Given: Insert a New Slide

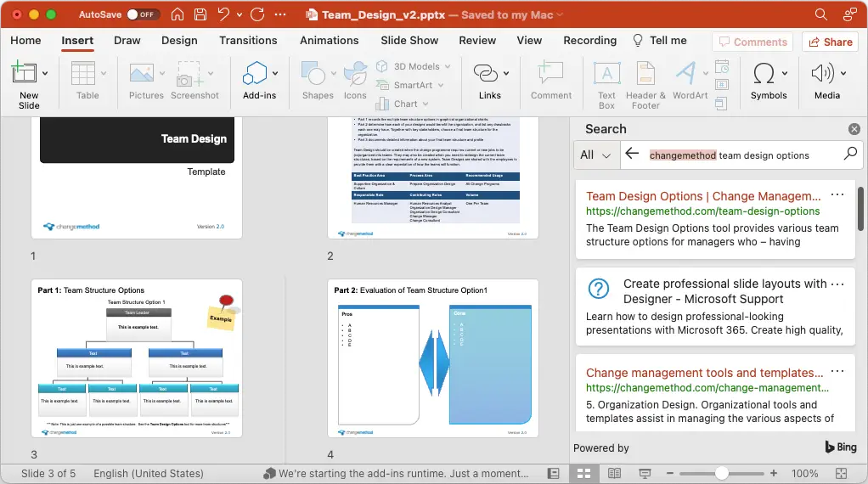Looking at the screenshot, I should point(25,85).
